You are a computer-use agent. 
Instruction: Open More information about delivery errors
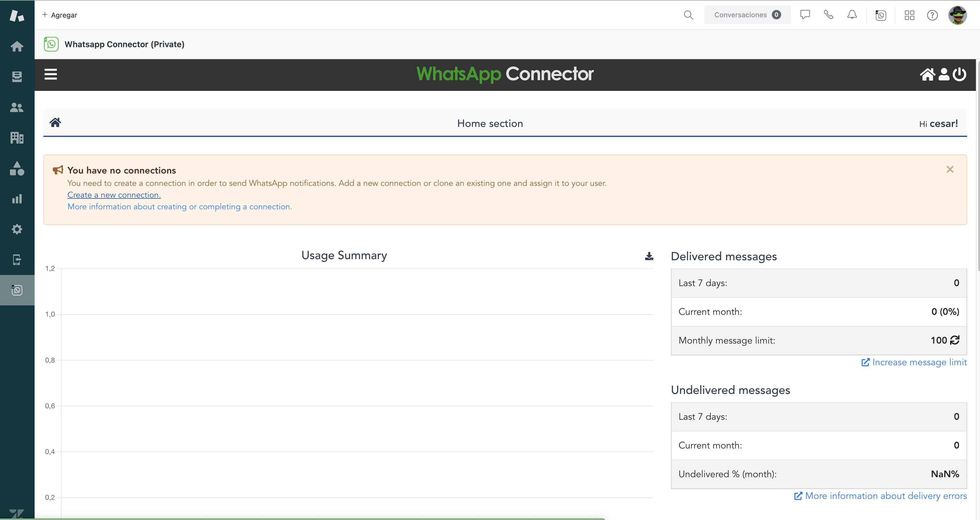[881, 496]
